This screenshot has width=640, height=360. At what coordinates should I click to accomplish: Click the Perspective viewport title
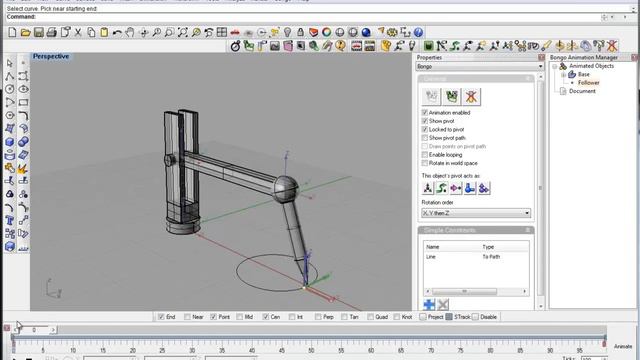51,56
